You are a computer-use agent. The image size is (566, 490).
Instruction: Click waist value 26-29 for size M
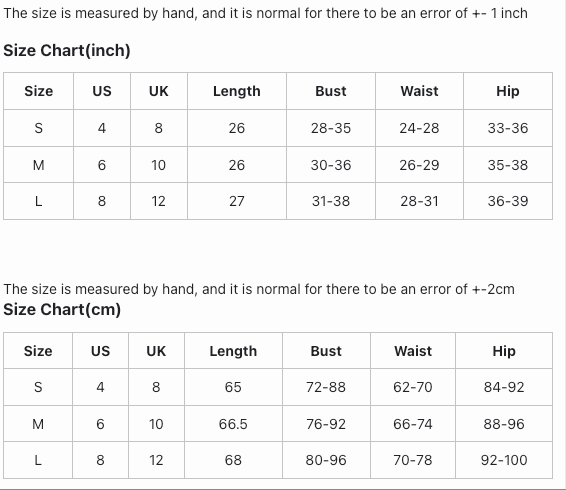tap(419, 165)
